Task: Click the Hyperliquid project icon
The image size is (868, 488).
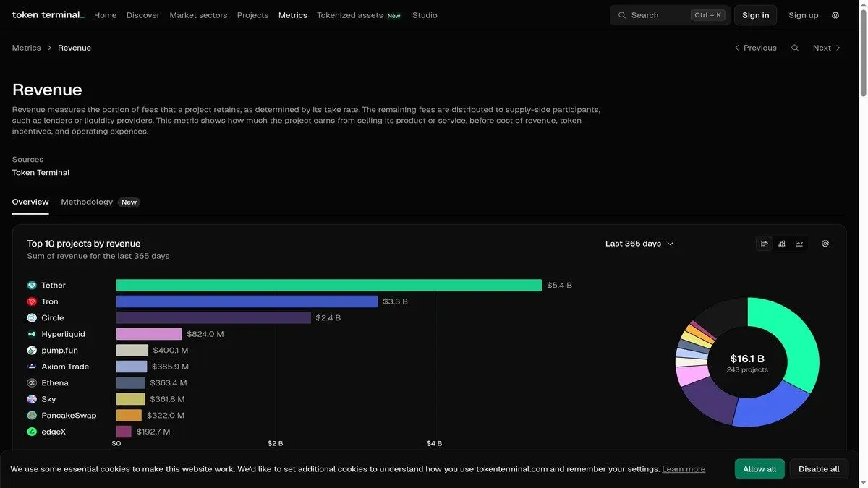Action: [32, 334]
